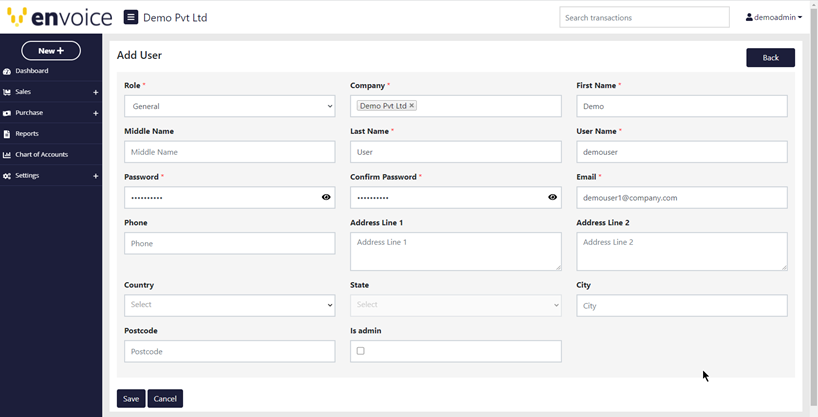This screenshot has width=818, height=417.
Task: Expand the Sales menu plus sign
Action: pyautogui.click(x=96, y=92)
